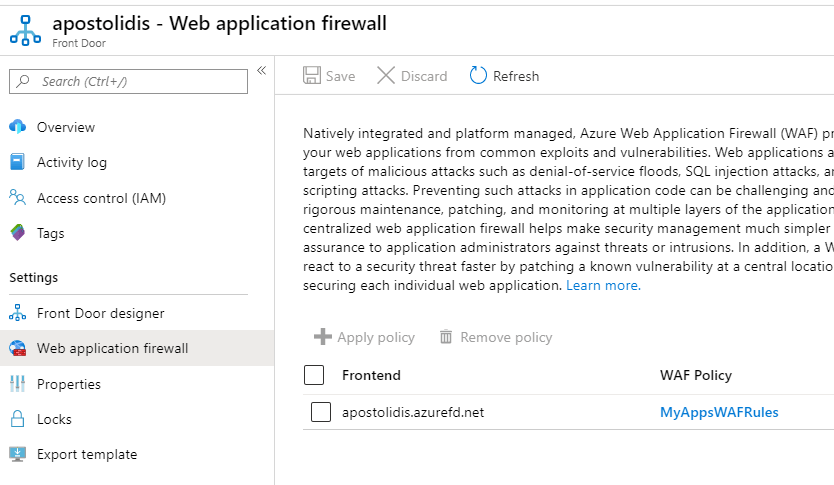
Task: Select Web application firewall menu item
Action: pyautogui.click(x=137, y=348)
